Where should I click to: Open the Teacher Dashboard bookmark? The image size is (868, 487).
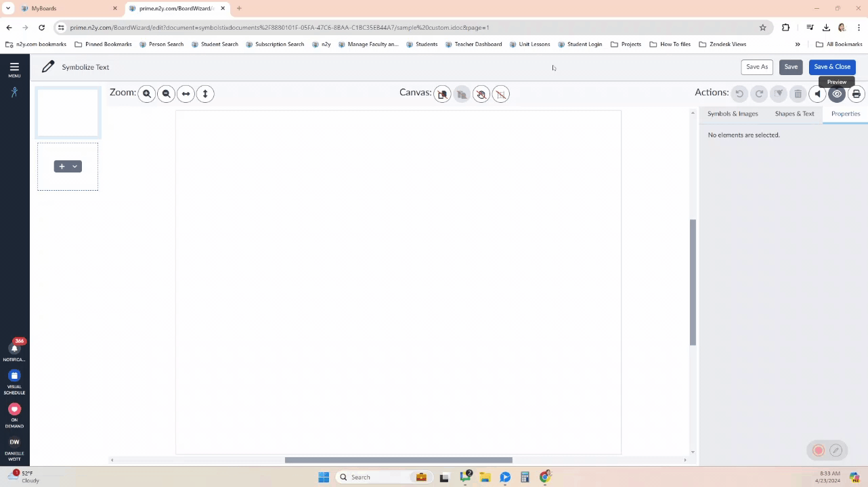473,45
